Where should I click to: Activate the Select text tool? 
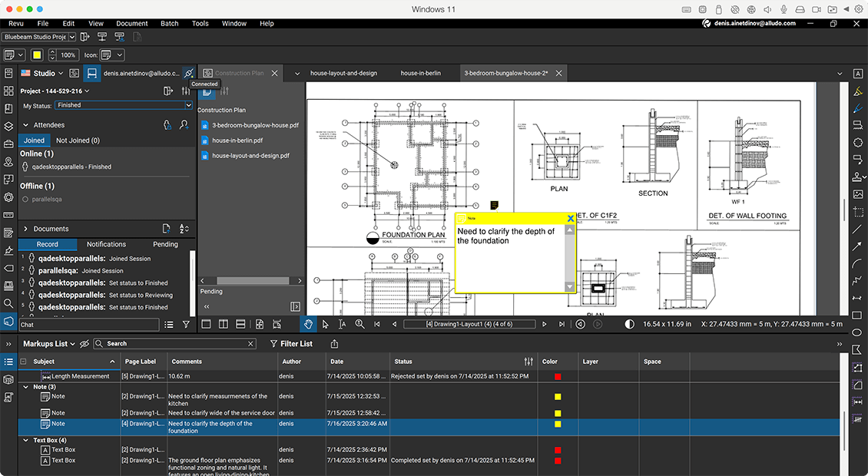coord(343,323)
